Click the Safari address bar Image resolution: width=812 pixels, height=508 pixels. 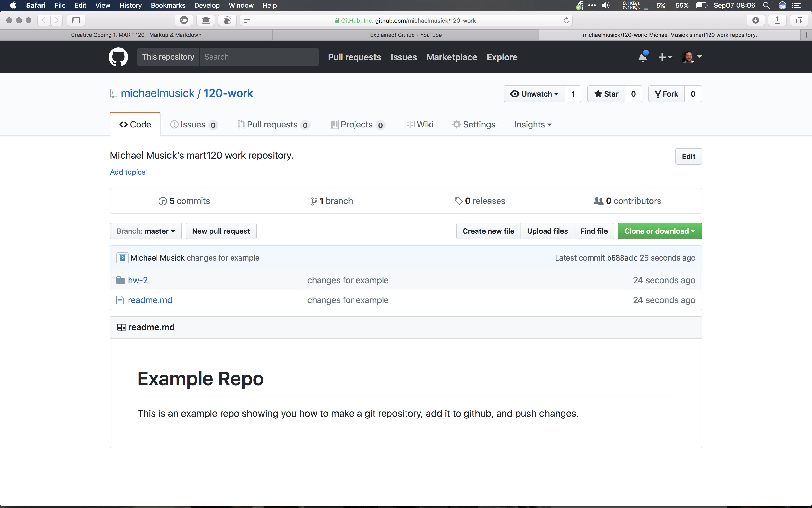406,21
